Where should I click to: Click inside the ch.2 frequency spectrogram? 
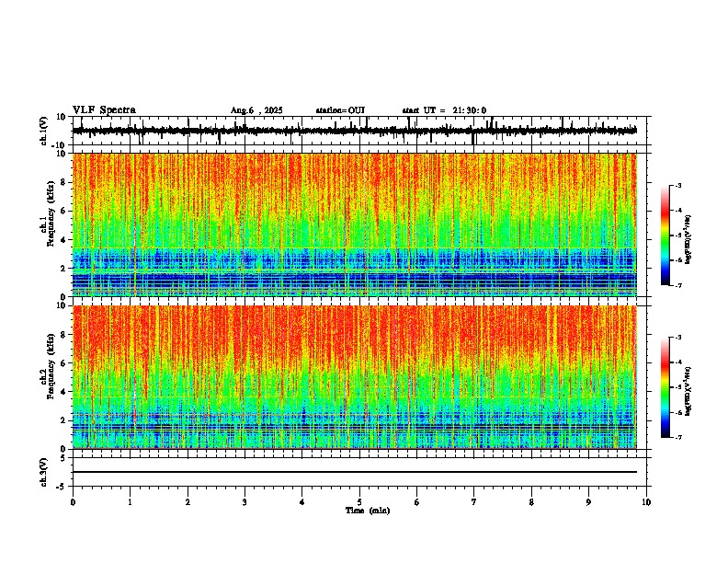pos(355,377)
